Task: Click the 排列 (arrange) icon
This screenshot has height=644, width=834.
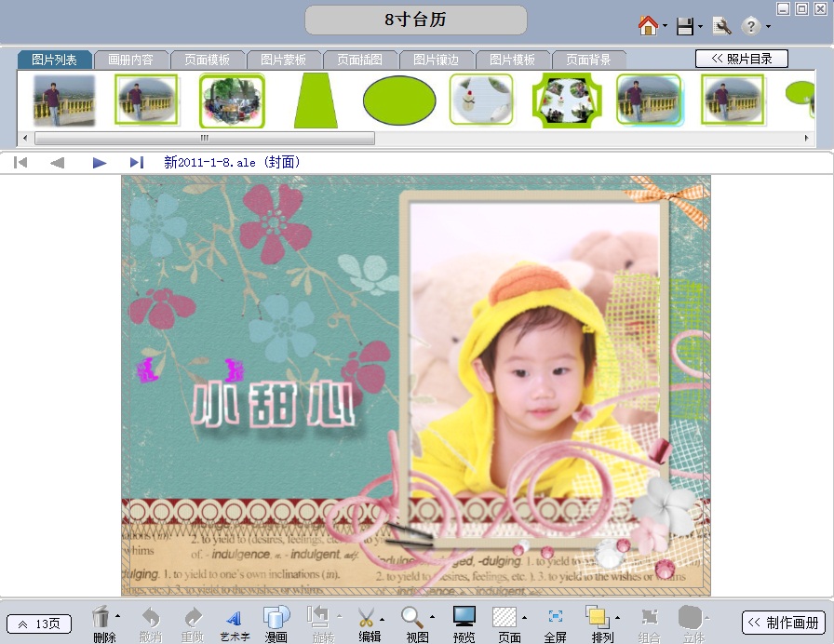Action: point(598,617)
